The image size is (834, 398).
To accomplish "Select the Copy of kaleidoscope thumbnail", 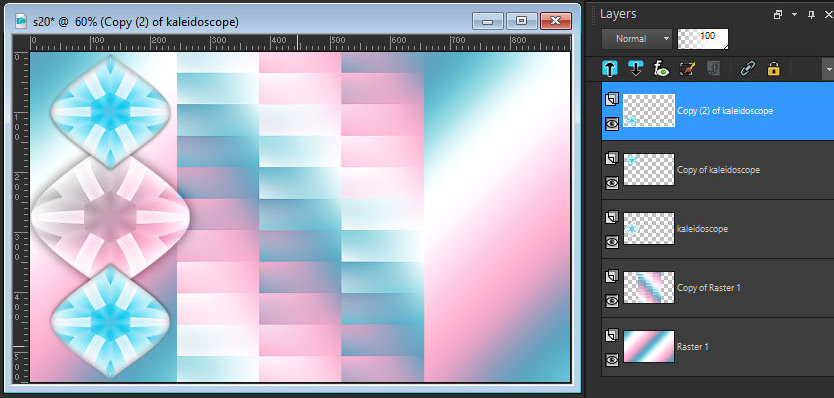I will [649, 170].
